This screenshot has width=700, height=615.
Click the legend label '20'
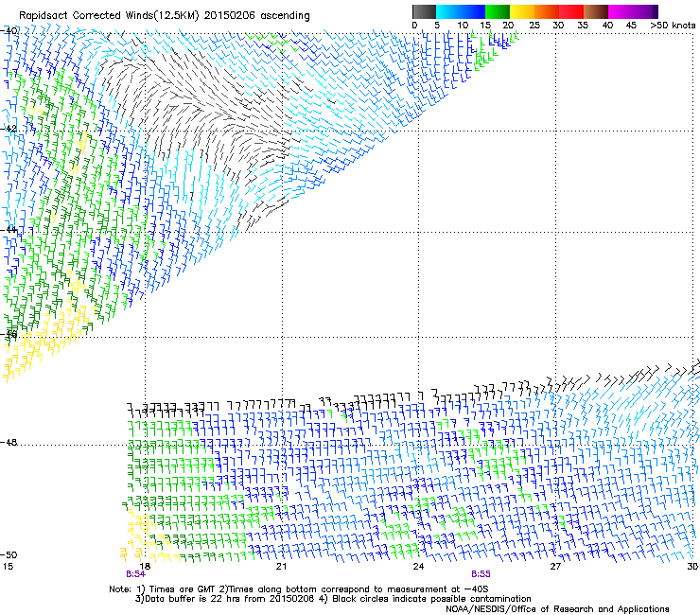pyautogui.click(x=508, y=26)
